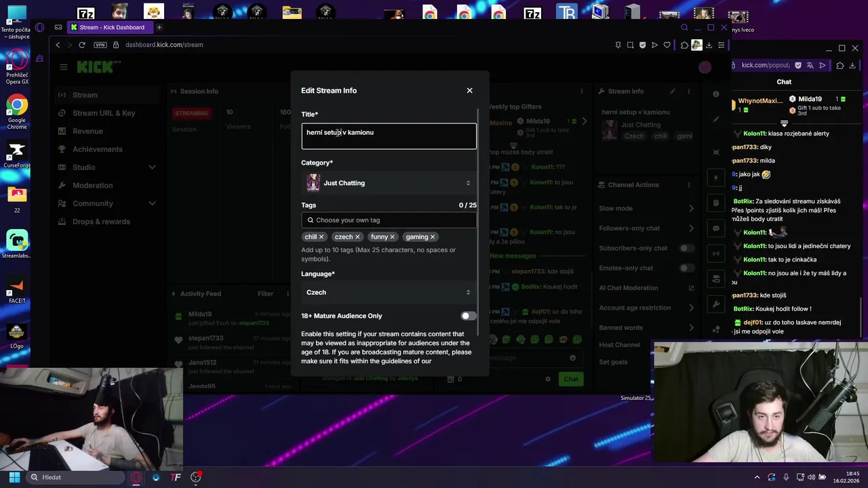This screenshot has width=868, height=488.
Task: Open the Language dropdown set to Czech
Action: (x=389, y=292)
